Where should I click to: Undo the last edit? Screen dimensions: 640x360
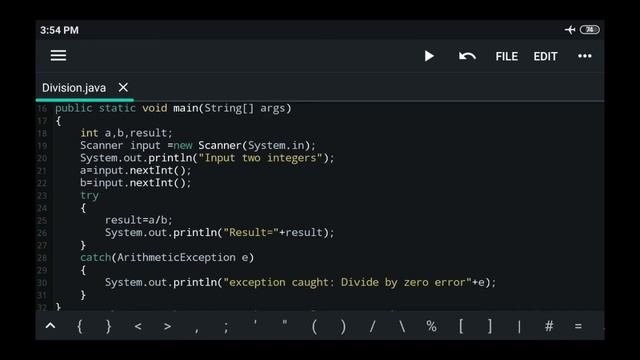(x=467, y=56)
